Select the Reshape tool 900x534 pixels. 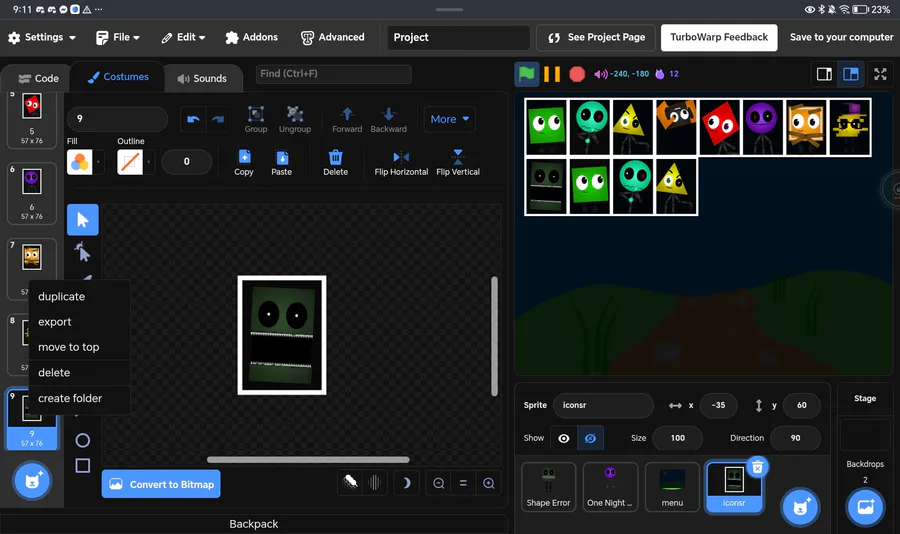click(83, 252)
